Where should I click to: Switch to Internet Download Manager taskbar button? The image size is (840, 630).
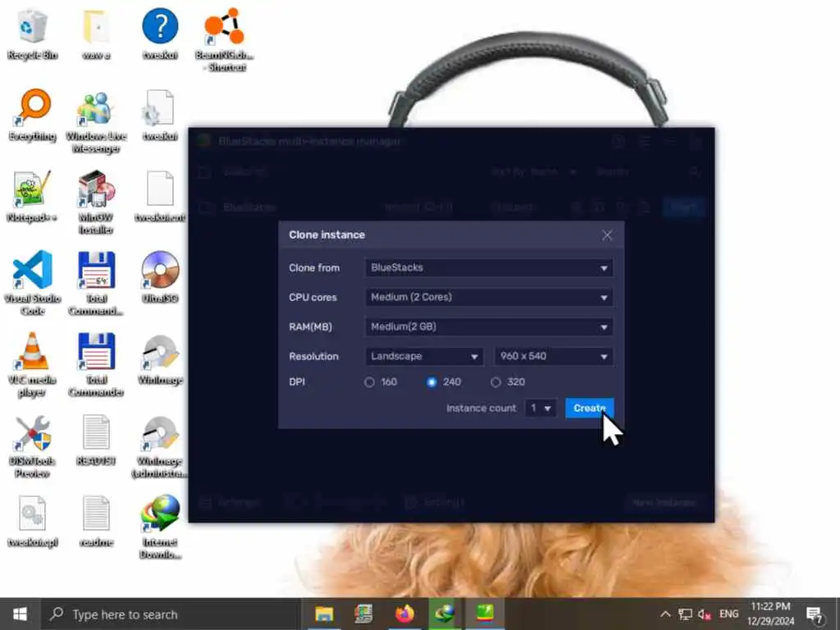pos(444,614)
